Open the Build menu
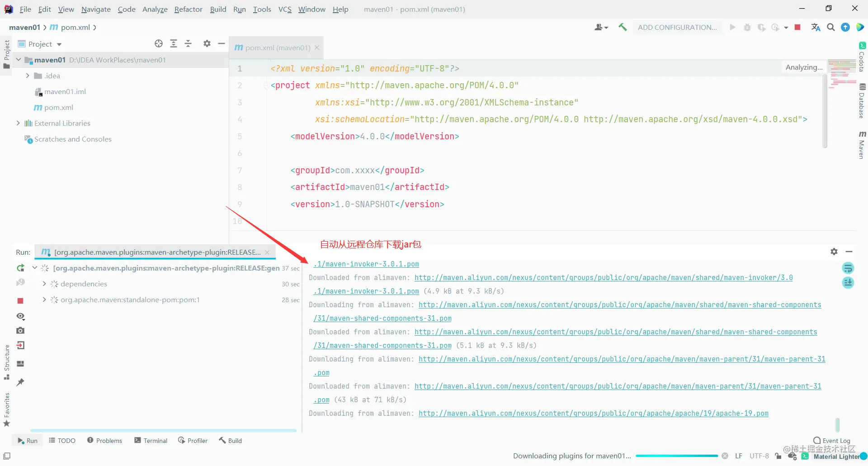 point(218,9)
